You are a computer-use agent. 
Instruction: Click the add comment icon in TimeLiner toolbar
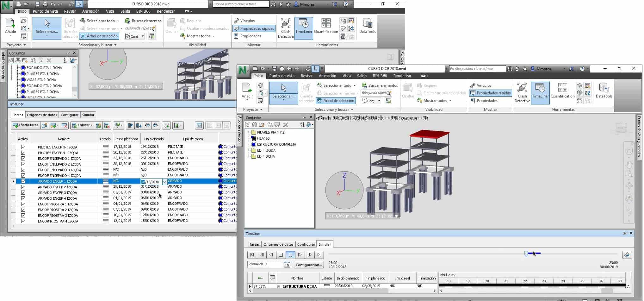click(x=166, y=125)
